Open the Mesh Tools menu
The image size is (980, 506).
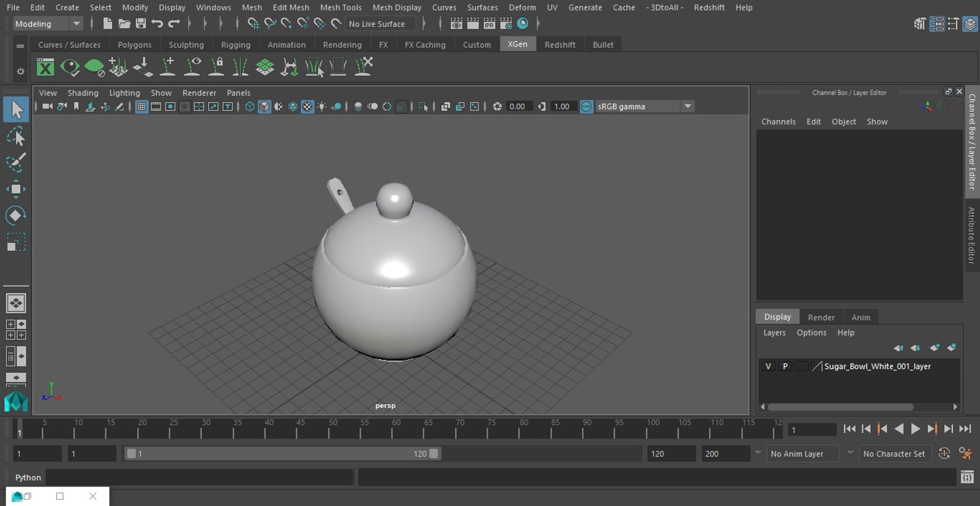point(340,7)
